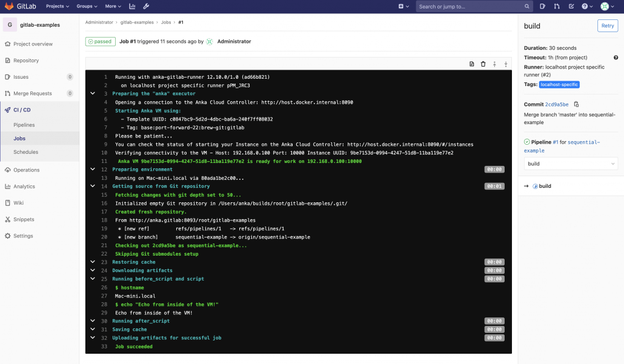Collapse the Getting source from Git repository section
The image size is (624, 364).
click(93, 186)
